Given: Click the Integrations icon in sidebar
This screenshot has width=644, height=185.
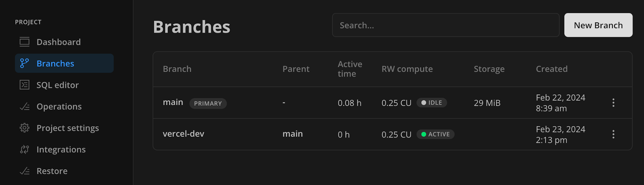Looking at the screenshot, I should coord(24,149).
